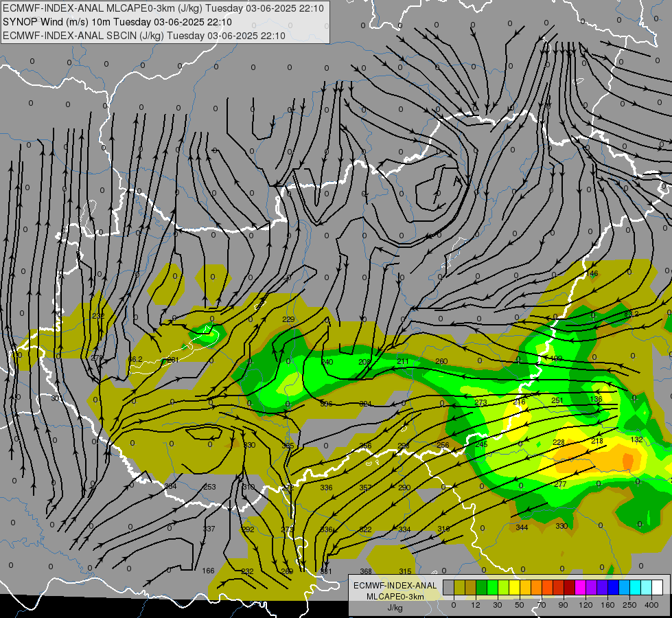The width and height of the screenshot is (672, 618).
Task: Click the map value 278
Action: click(97, 358)
